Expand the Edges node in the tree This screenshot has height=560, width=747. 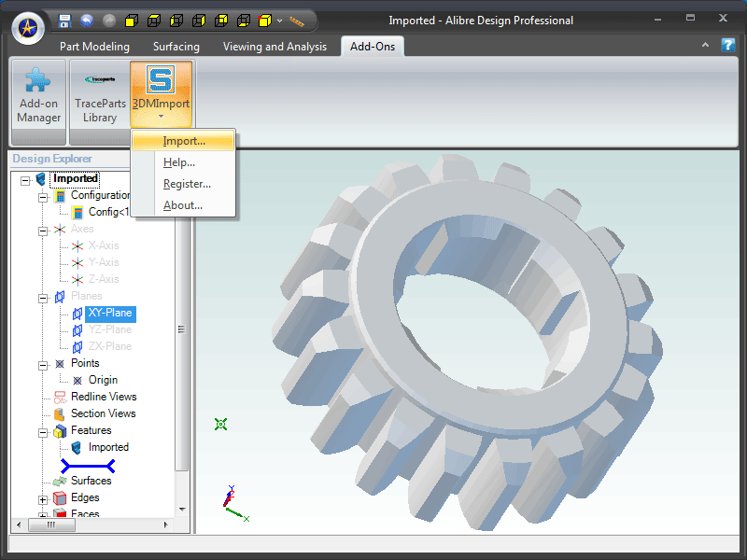click(x=43, y=498)
